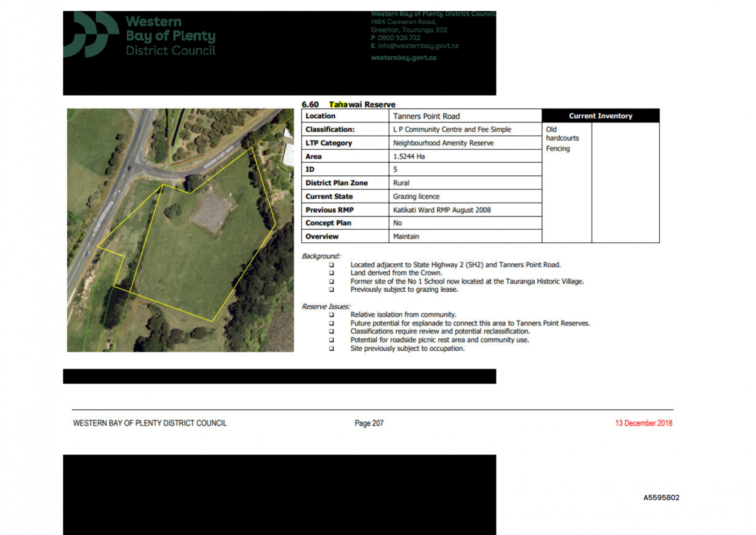Viewport: 756px width, 535px height.
Task: Tick the box beside 'Site previously subject to occupation'
Action: (x=332, y=348)
